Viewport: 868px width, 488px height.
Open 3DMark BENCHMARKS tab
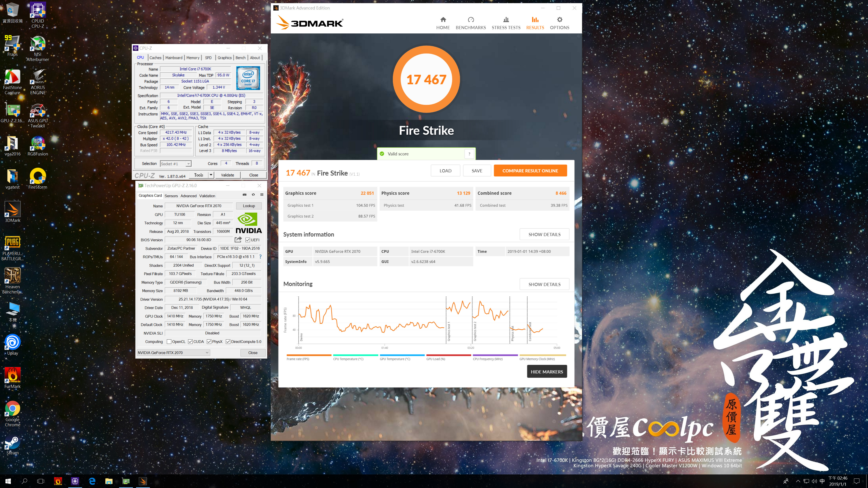[x=471, y=23]
